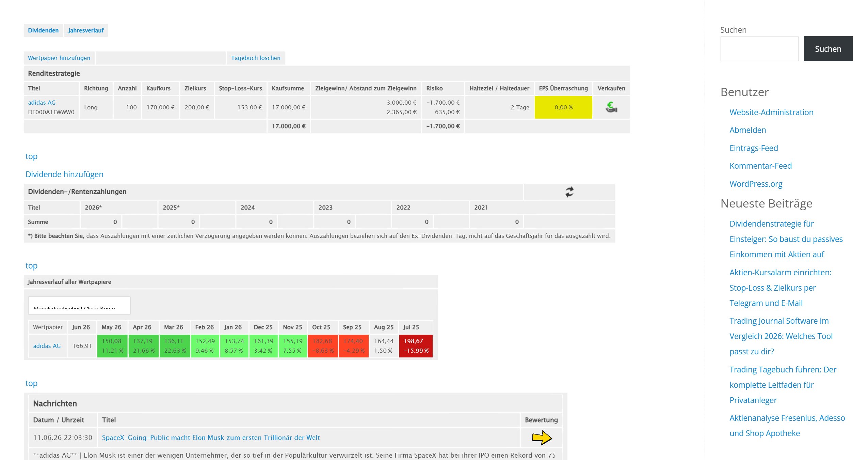The width and height of the screenshot is (868, 460).
Task: Click Dividende hinzufügen
Action: 64,174
